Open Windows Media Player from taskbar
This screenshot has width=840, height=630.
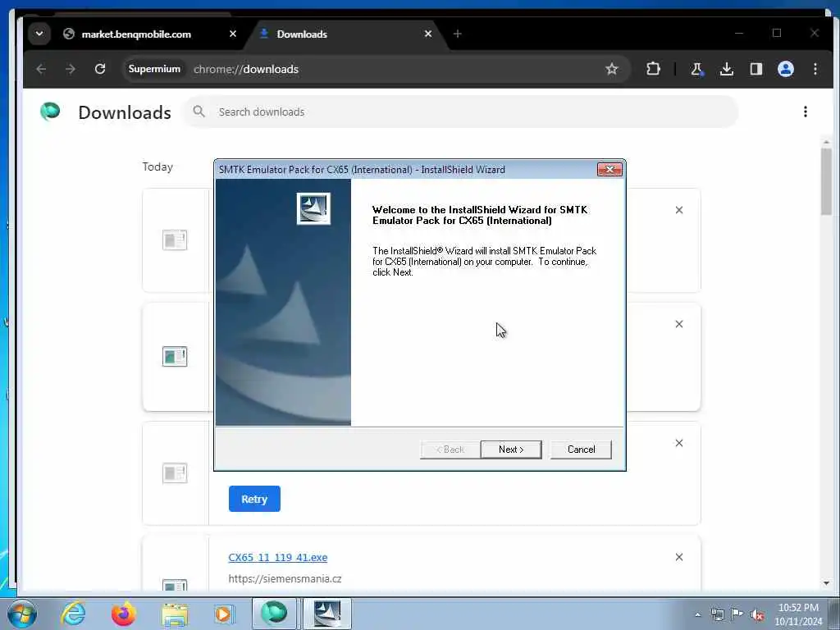pos(225,614)
